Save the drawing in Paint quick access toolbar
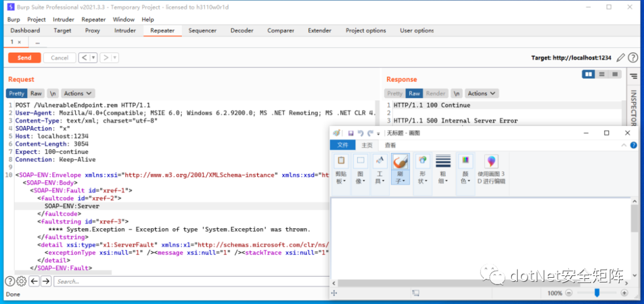644x304 pixels. [351, 133]
